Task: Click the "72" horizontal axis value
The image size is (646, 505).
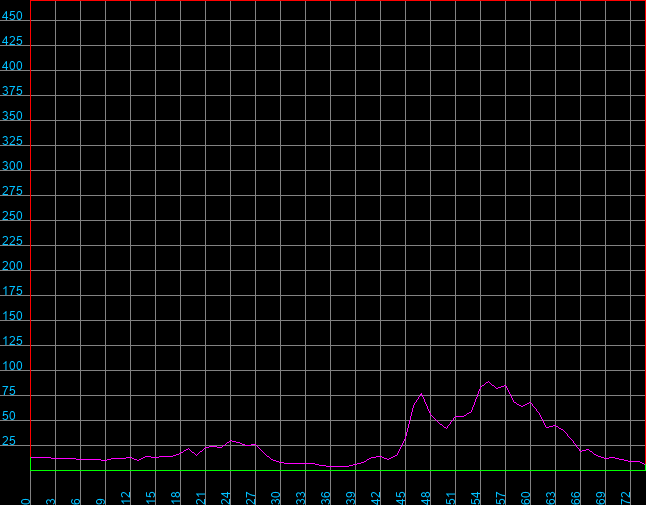Action: coord(626,498)
